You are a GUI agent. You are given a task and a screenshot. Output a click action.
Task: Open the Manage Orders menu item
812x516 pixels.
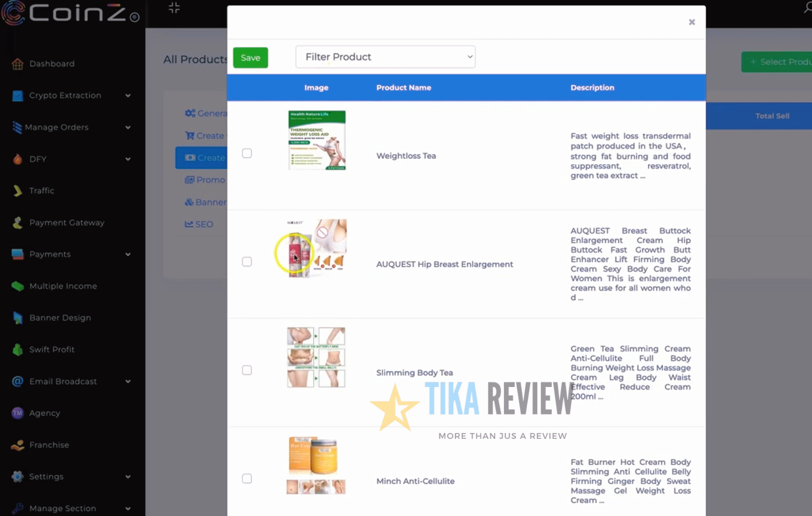click(x=56, y=127)
